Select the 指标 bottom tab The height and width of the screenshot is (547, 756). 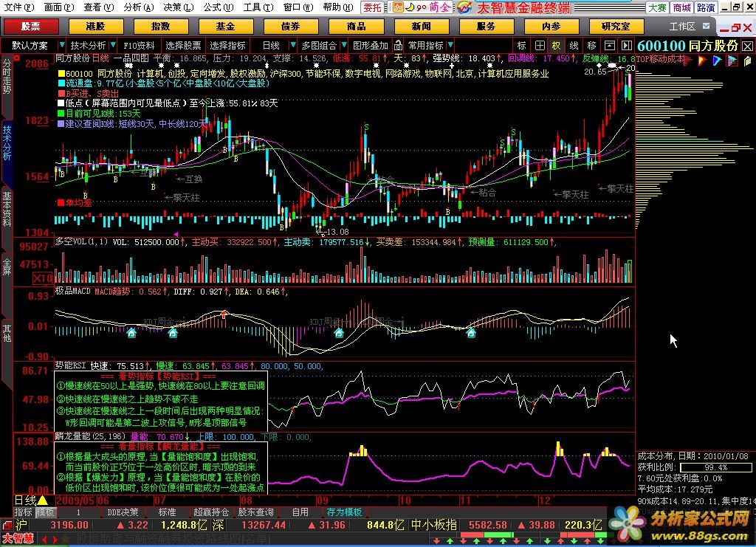[x=23, y=512]
